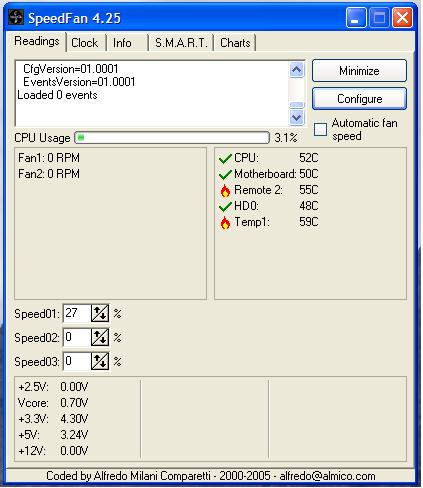This screenshot has width=423, height=488.
Task: Click the green checkmark next to CPU temperature
Action: tap(225, 159)
